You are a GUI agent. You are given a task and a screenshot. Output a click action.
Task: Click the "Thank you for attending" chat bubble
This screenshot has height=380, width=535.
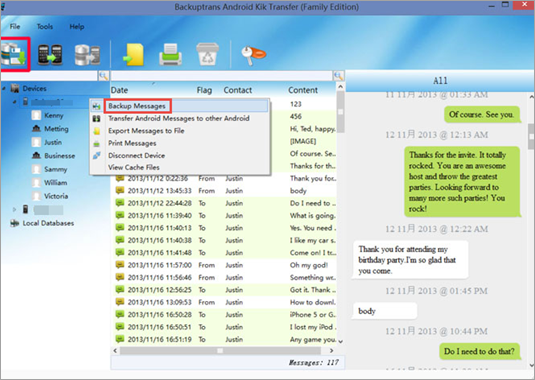point(410,260)
